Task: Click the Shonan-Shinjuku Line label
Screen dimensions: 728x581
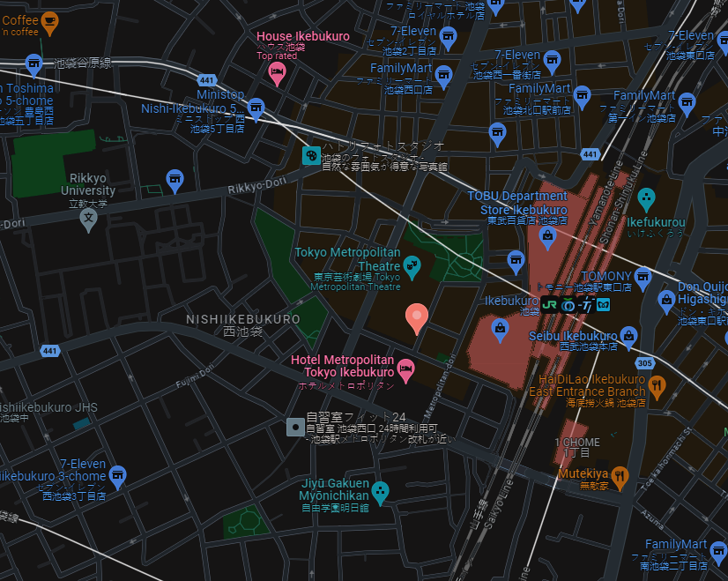Action: click(622, 197)
